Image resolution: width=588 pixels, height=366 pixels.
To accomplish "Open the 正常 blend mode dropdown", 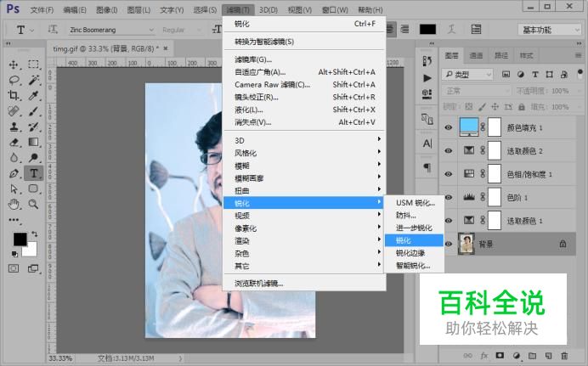I will pos(477,91).
